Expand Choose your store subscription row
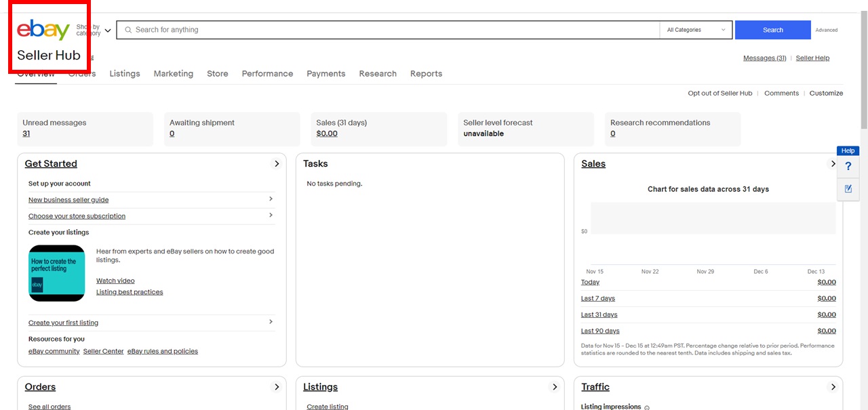868x410 pixels. (x=271, y=216)
